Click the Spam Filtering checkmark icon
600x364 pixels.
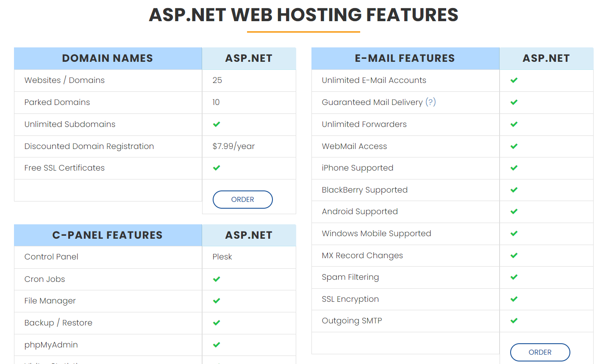pos(514,277)
